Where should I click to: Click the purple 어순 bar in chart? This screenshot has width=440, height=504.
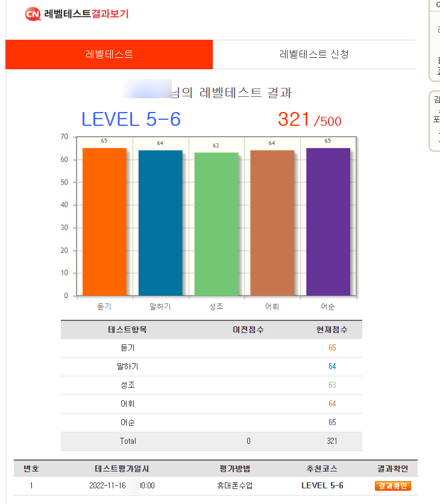coord(328,222)
